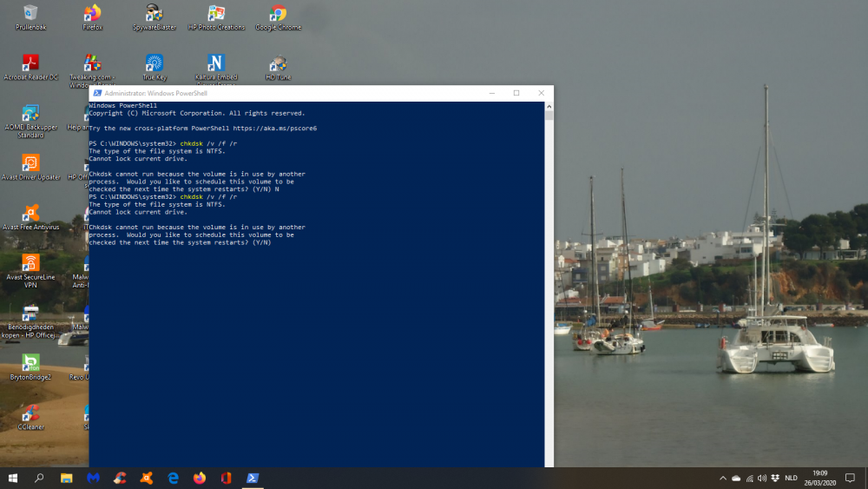Click Malwarebytes icon in the taskbar
The width and height of the screenshot is (868, 489).
(93, 478)
